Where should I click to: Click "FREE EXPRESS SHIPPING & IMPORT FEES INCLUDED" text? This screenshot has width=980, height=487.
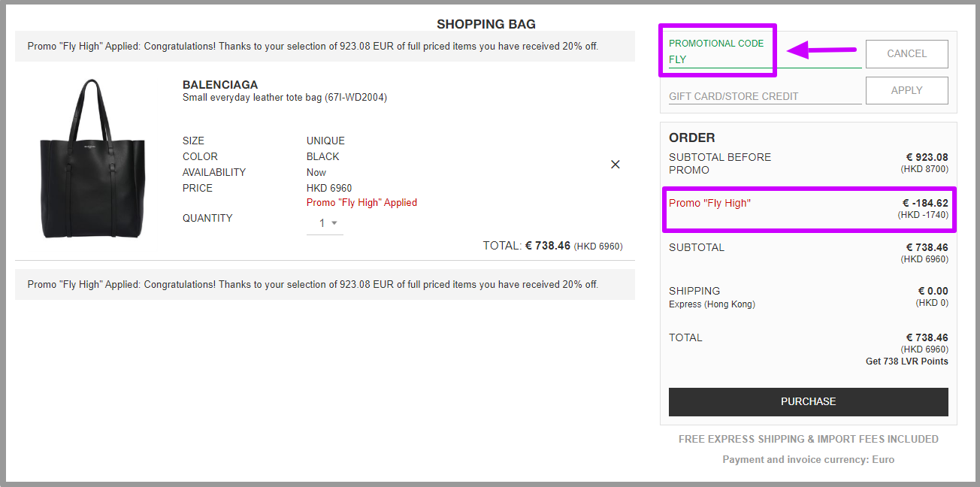(x=809, y=439)
